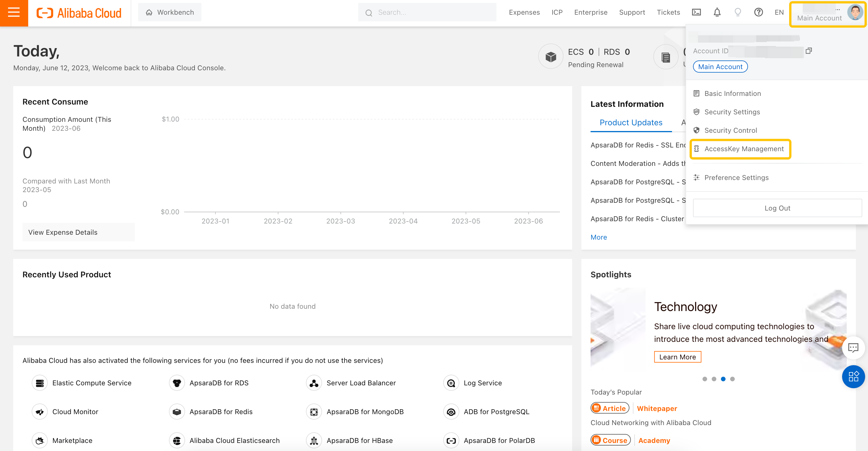Open Elastic Compute Service icon
The image size is (868, 451).
[x=40, y=383]
